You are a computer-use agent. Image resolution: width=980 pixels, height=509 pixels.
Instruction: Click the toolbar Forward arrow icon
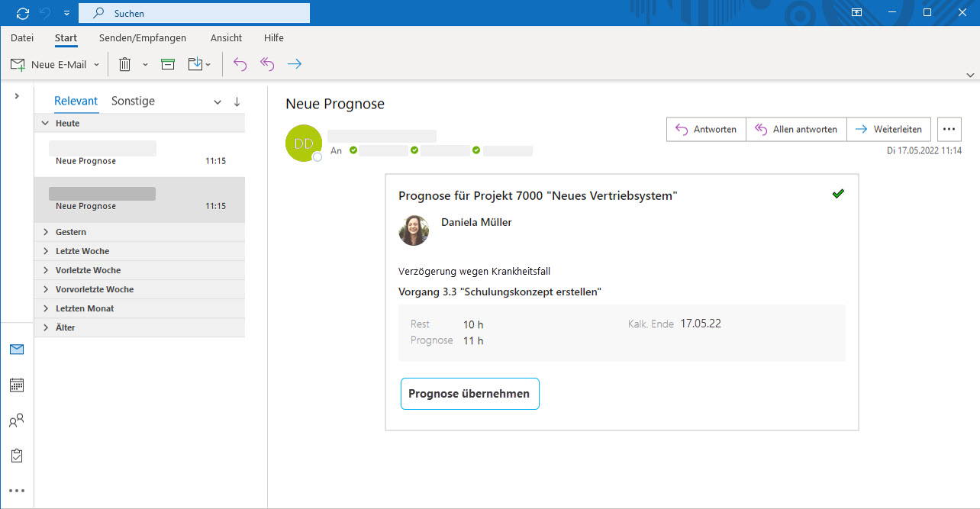tap(295, 65)
